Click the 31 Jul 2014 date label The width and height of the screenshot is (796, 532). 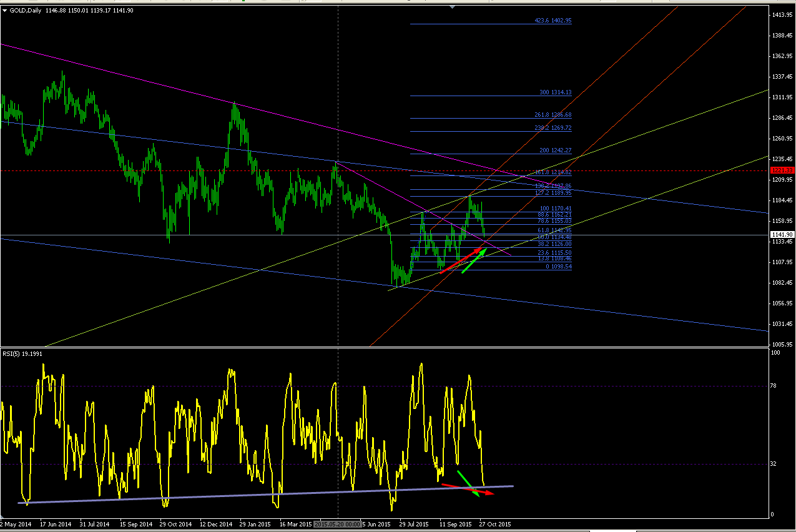click(96, 525)
